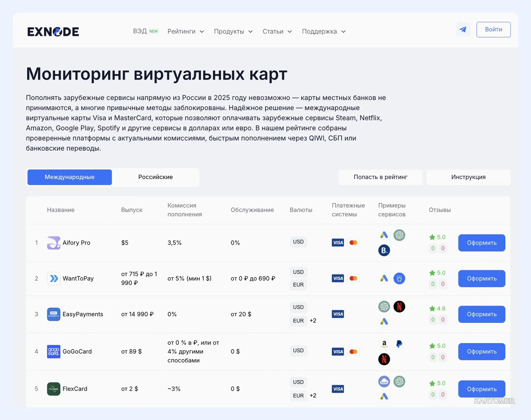531x420 pixels.
Task: Click the Войти button
Action: click(493, 30)
